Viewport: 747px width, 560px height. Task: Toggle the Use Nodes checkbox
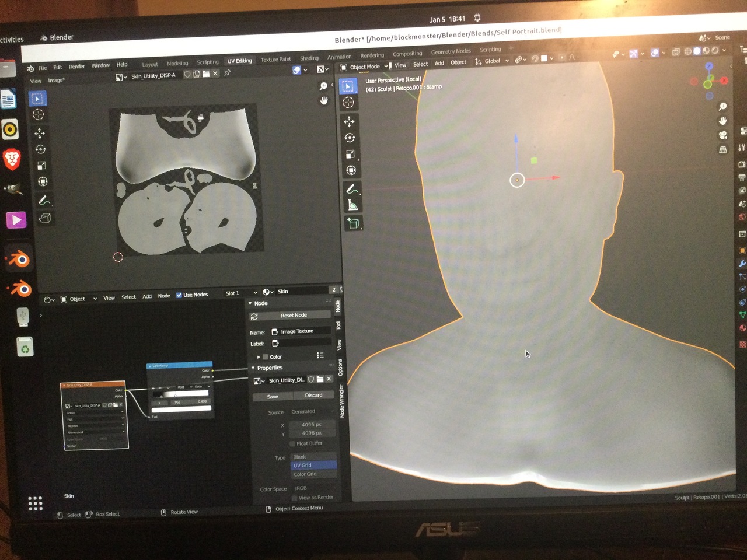click(179, 295)
